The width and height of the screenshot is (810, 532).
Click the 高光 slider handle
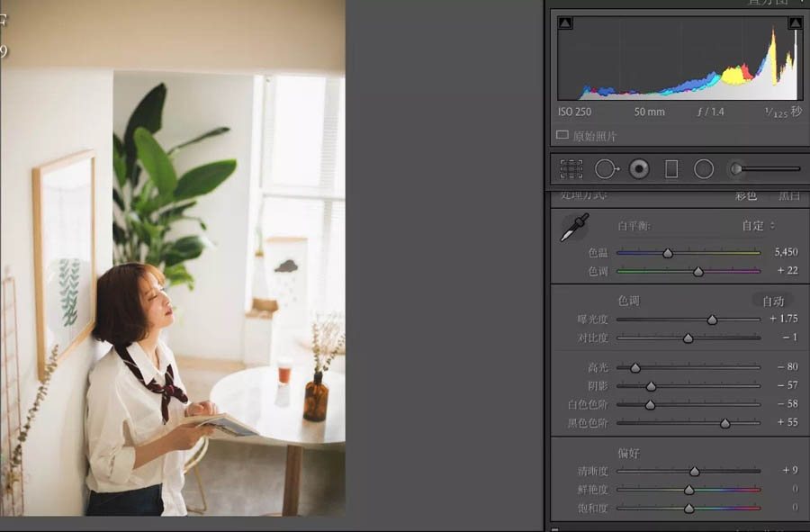pos(635,368)
